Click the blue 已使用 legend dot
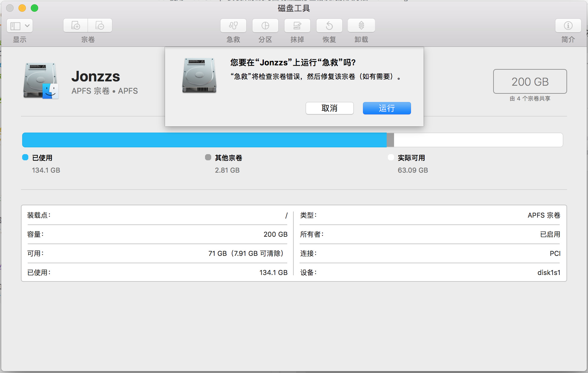 coord(25,158)
